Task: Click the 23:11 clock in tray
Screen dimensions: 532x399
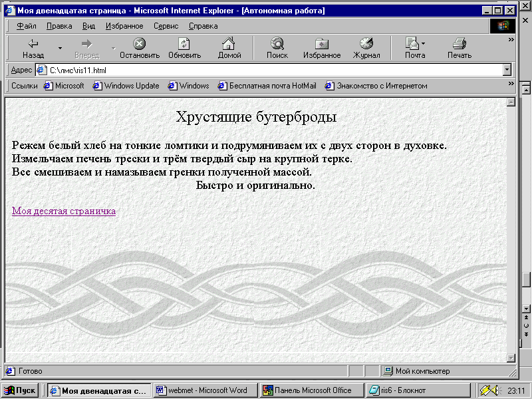Action: tap(517, 391)
